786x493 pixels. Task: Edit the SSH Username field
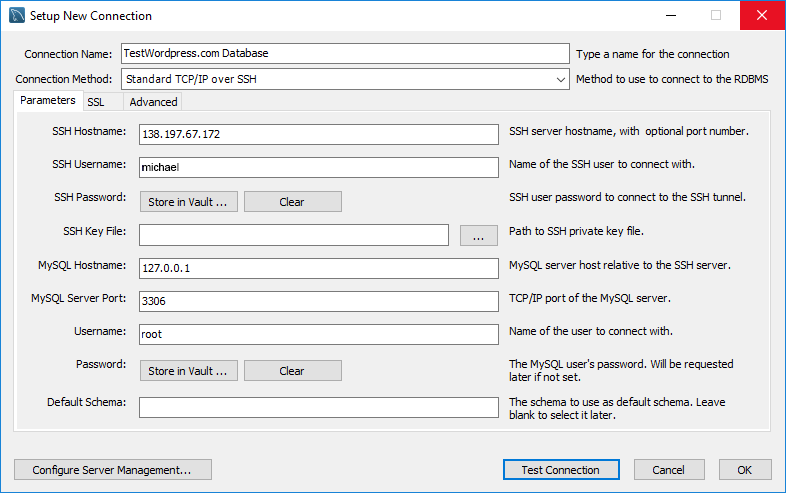pos(319,168)
